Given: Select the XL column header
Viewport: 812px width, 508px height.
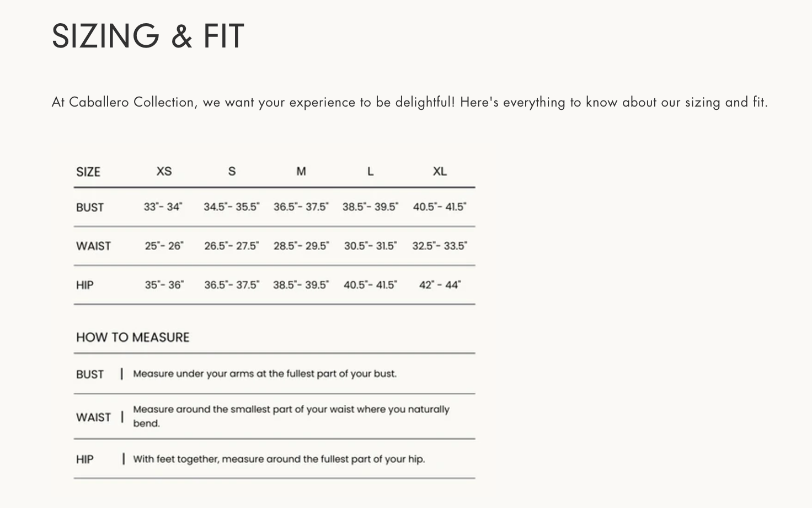Looking at the screenshot, I should tap(440, 171).
